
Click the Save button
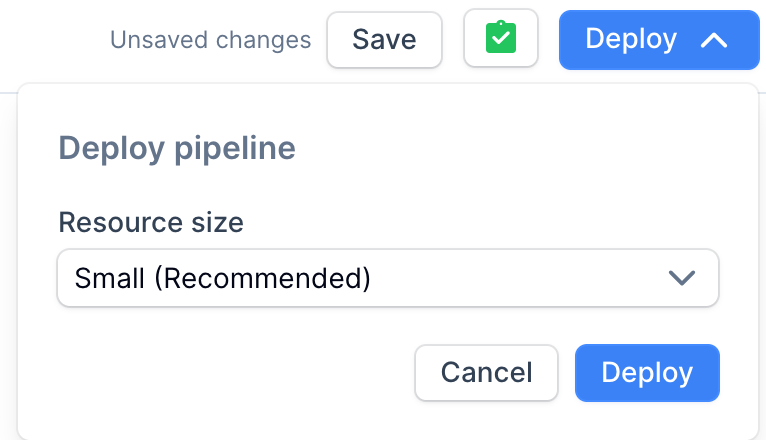point(384,40)
